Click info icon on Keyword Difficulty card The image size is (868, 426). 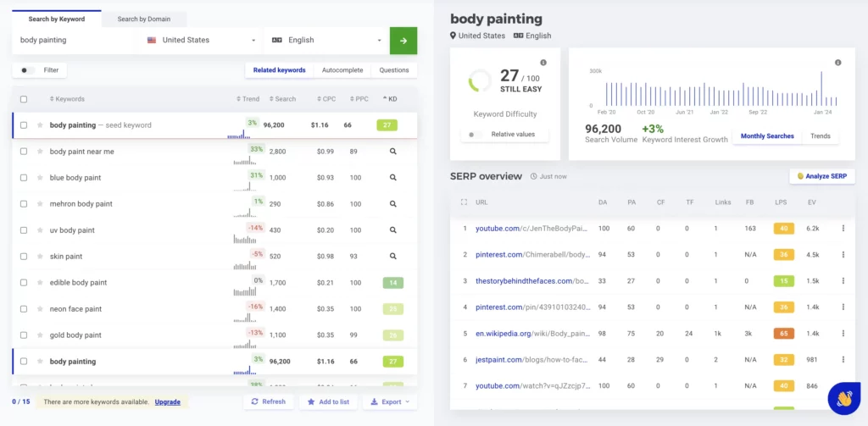[543, 63]
